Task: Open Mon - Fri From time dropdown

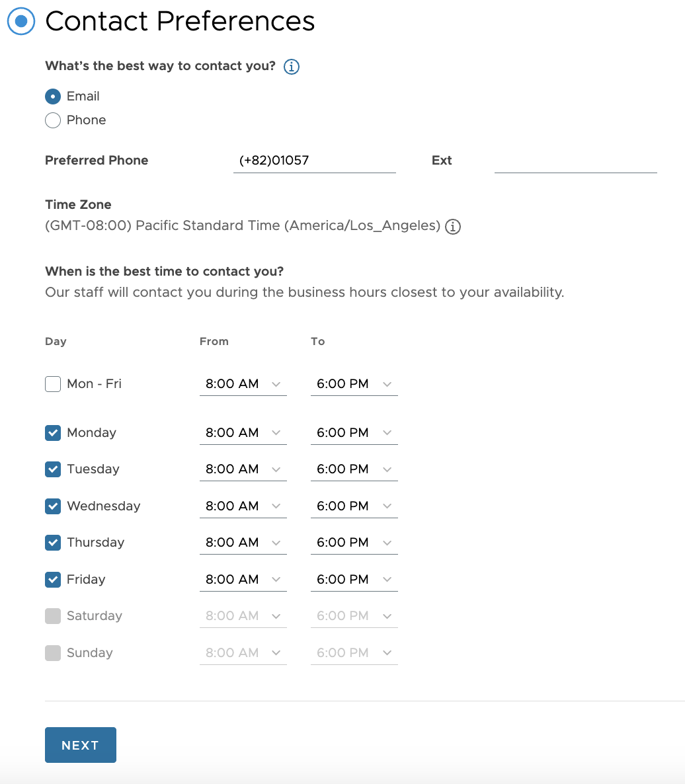Action: point(243,384)
